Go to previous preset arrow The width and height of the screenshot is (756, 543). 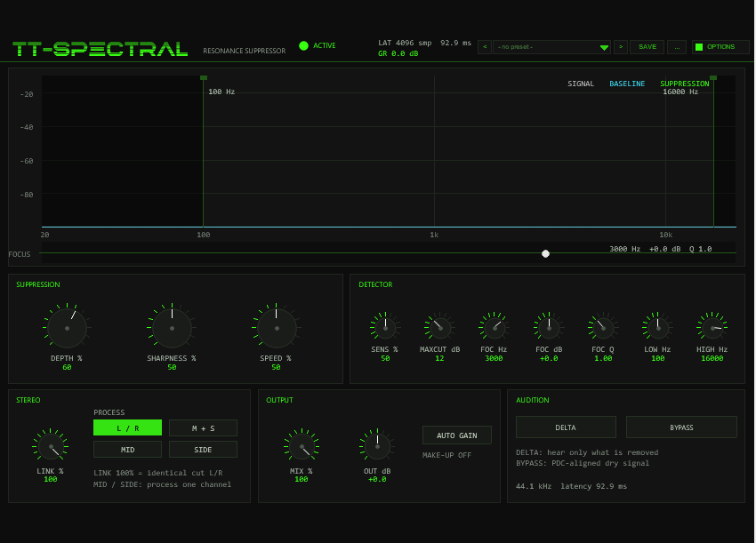[x=485, y=47]
